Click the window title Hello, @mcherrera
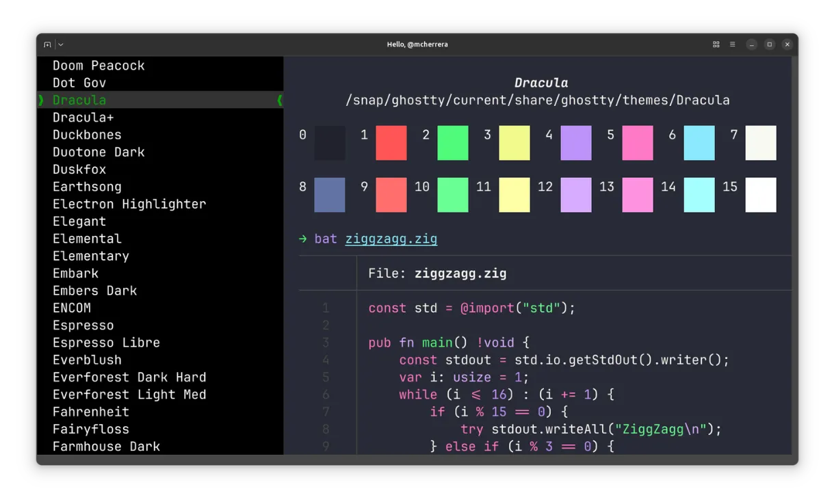The height and width of the screenshot is (504, 834). tap(417, 44)
